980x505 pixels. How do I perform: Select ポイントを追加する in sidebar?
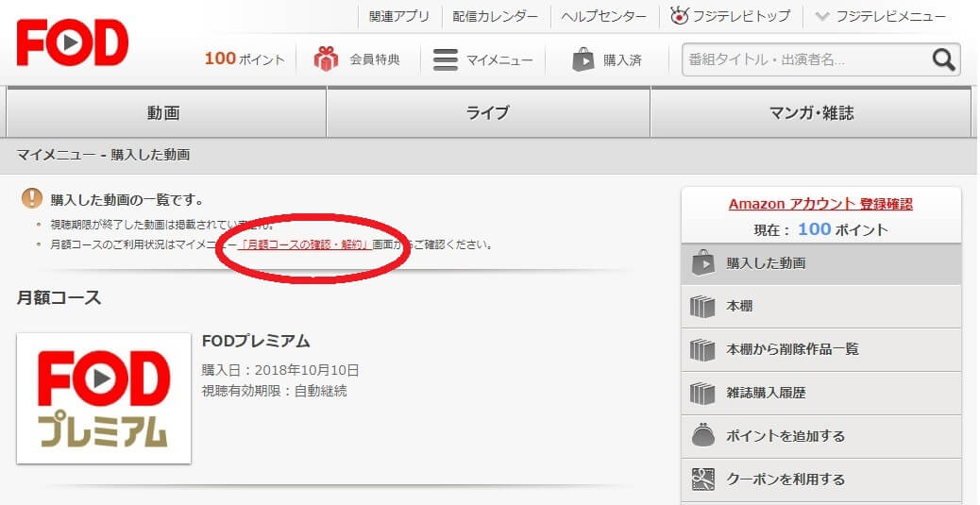[821, 436]
